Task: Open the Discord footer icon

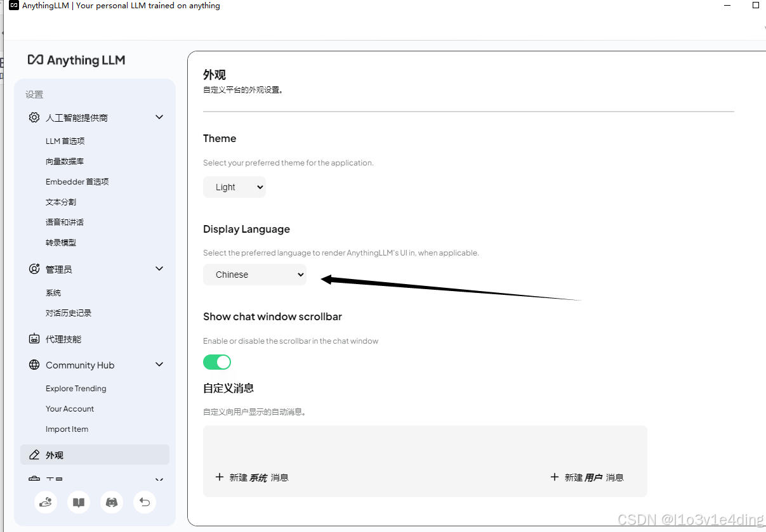Action: (112, 502)
